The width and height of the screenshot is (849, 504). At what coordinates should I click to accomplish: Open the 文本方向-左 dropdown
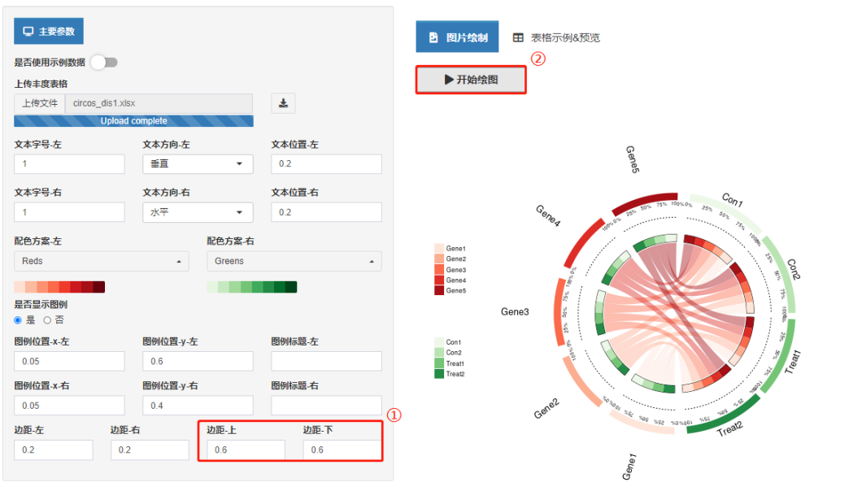pyautogui.click(x=198, y=164)
